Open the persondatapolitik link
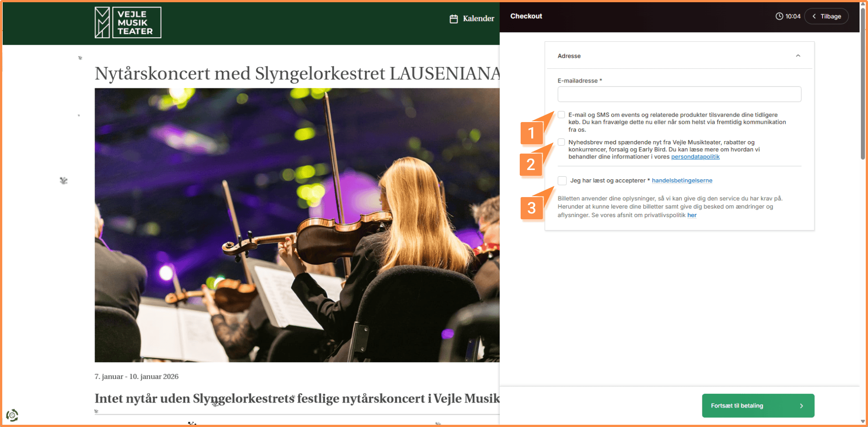 coord(695,157)
